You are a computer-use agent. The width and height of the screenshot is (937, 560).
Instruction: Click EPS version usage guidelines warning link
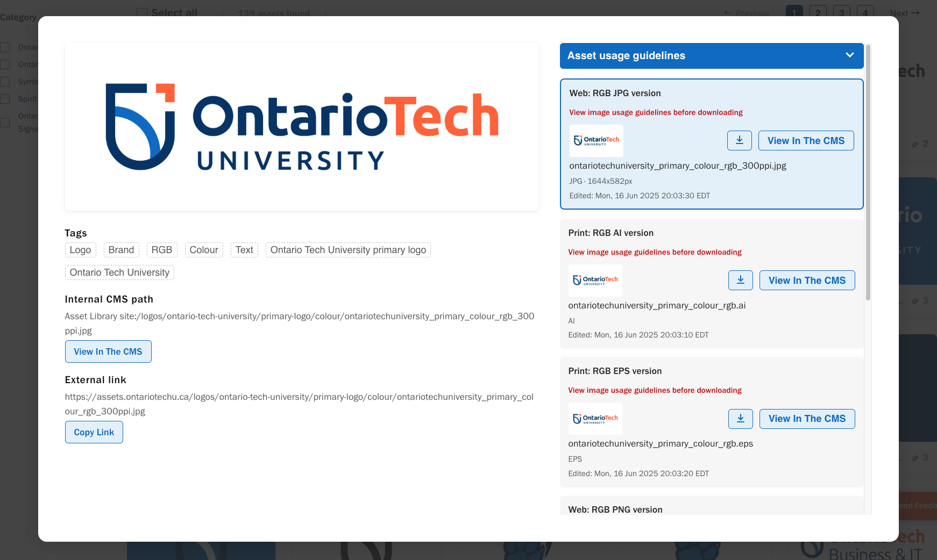tap(655, 390)
